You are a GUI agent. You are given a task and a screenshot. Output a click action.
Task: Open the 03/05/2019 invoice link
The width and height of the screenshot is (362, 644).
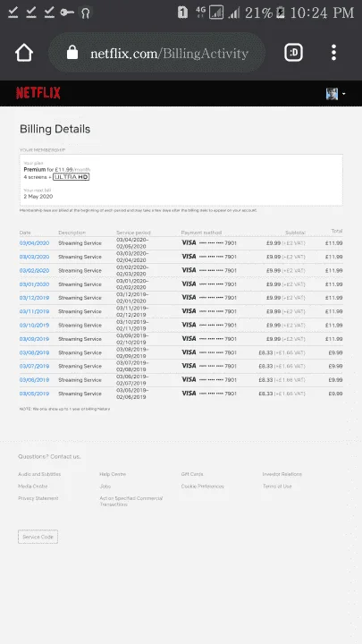pos(34,394)
